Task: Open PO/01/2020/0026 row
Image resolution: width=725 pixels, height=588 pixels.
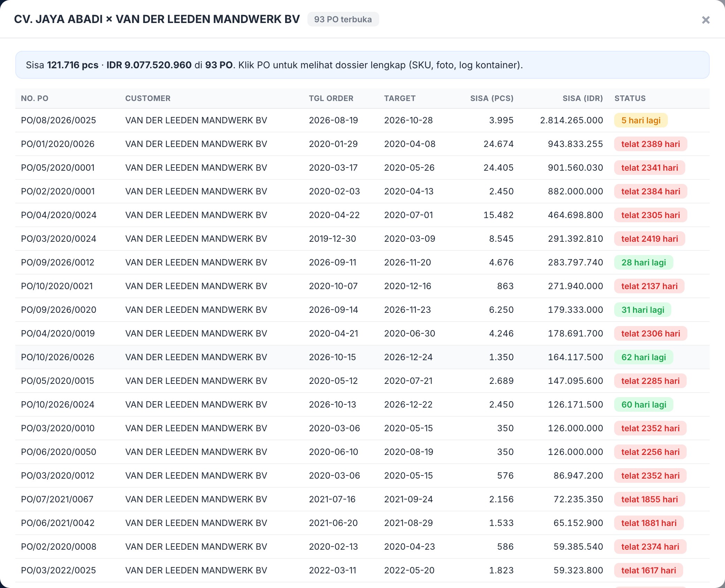Action: click(x=362, y=144)
